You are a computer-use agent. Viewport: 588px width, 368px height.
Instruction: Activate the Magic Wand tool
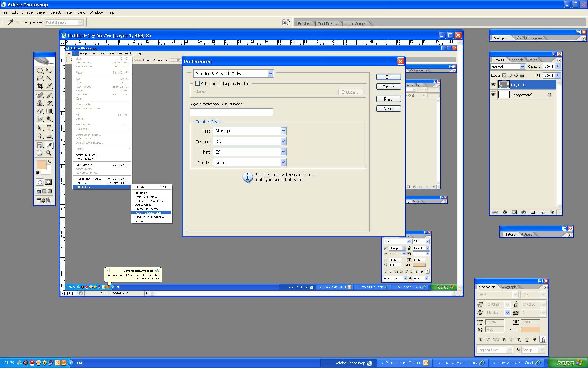point(49,78)
